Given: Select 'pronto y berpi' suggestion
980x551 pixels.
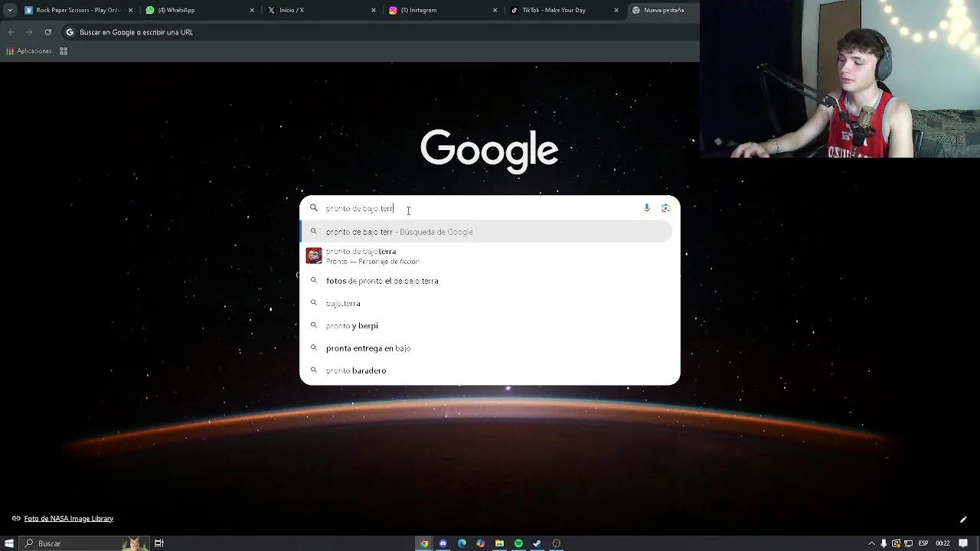Looking at the screenshot, I should pyautogui.click(x=486, y=325).
